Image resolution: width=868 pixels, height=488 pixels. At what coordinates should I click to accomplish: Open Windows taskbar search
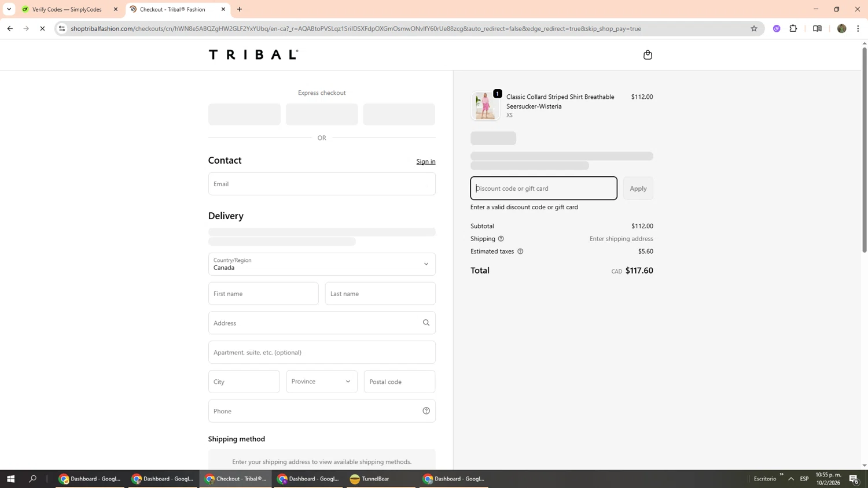pos(32,479)
